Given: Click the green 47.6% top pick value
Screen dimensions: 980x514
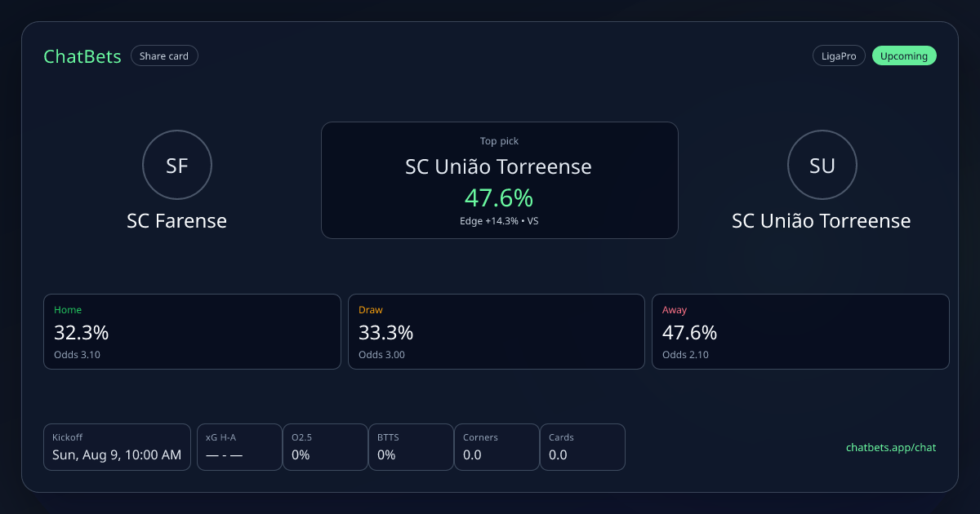Looking at the screenshot, I should (499, 197).
